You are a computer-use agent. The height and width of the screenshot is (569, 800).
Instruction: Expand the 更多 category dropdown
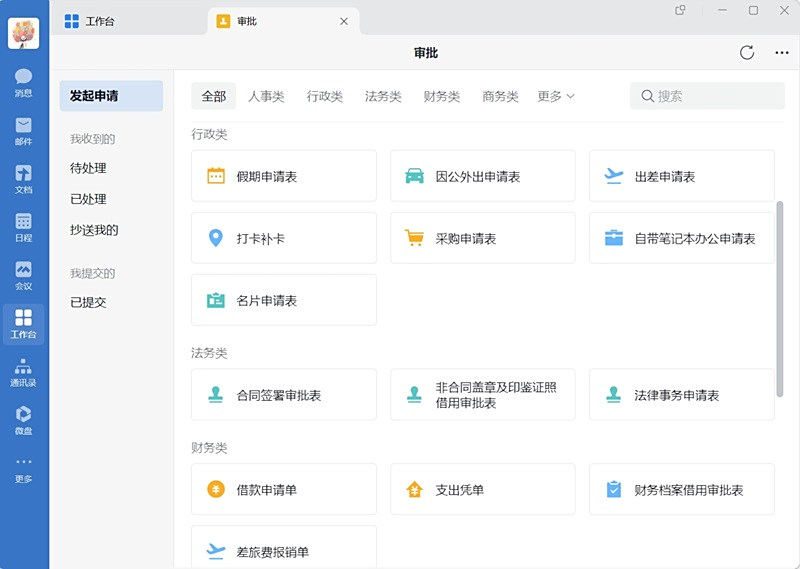(556, 96)
